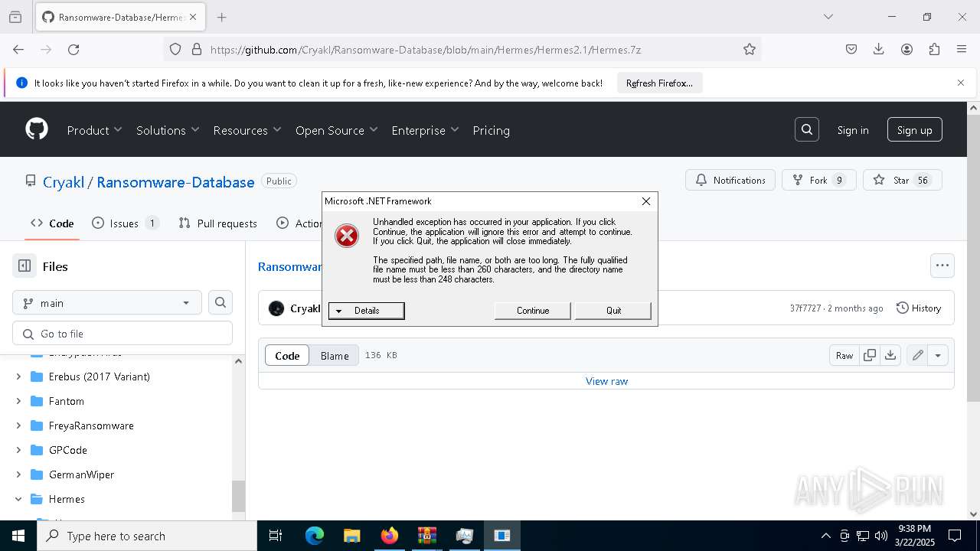The height and width of the screenshot is (551, 980).
Task: Switch to the Issues tab
Action: [125, 223]
